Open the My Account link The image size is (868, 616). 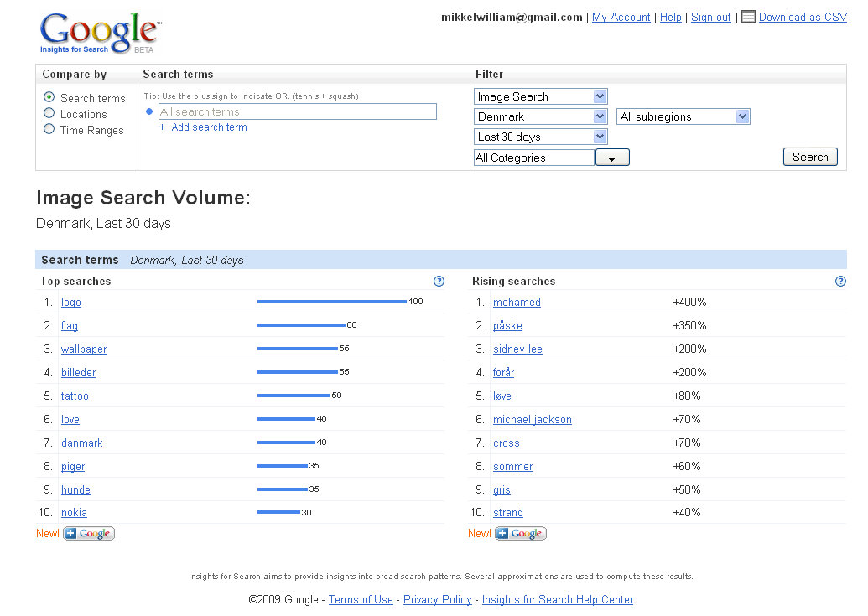point(621,17)
